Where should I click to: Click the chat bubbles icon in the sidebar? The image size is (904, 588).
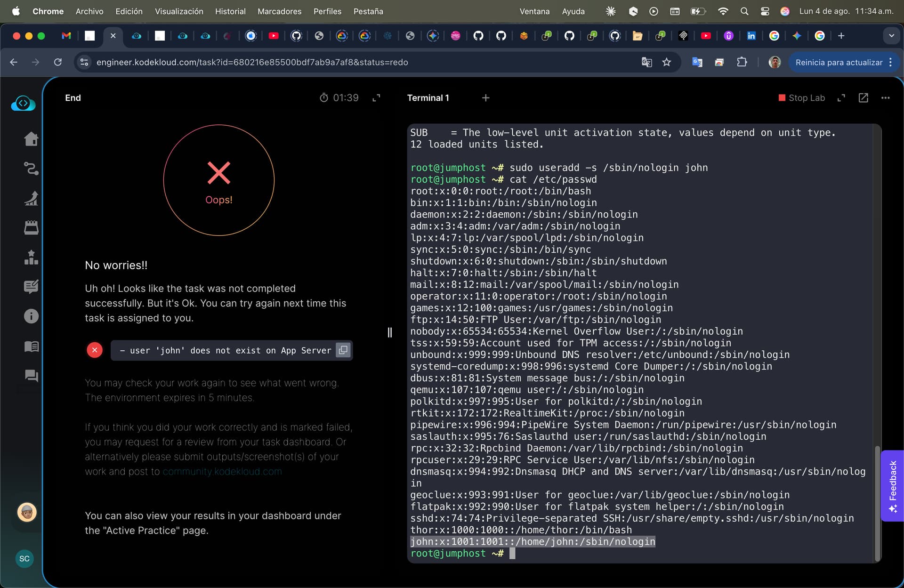tap(31, 376)
